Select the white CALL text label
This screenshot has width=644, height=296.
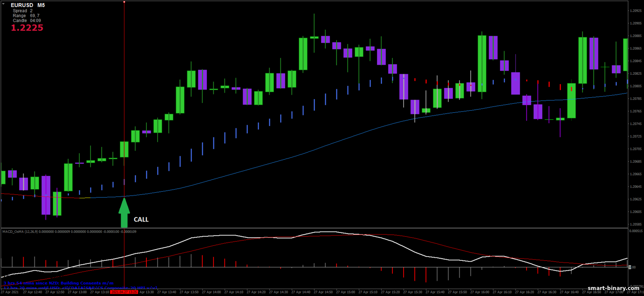(x=141, y=220)
